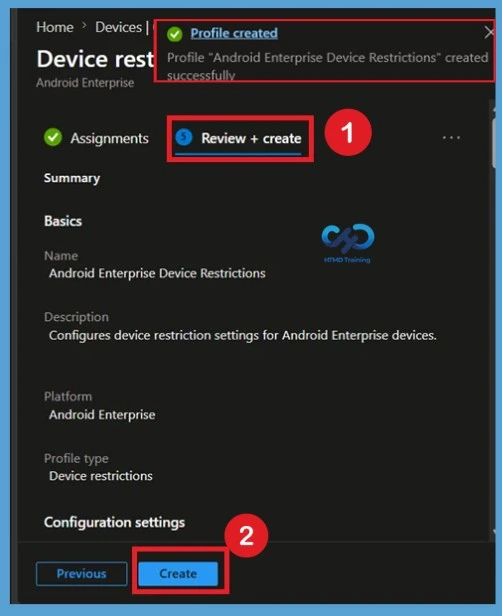This screenshot has width=502, height=616.
Task: Click the step 5 circle icon
Action: [183, 137]
